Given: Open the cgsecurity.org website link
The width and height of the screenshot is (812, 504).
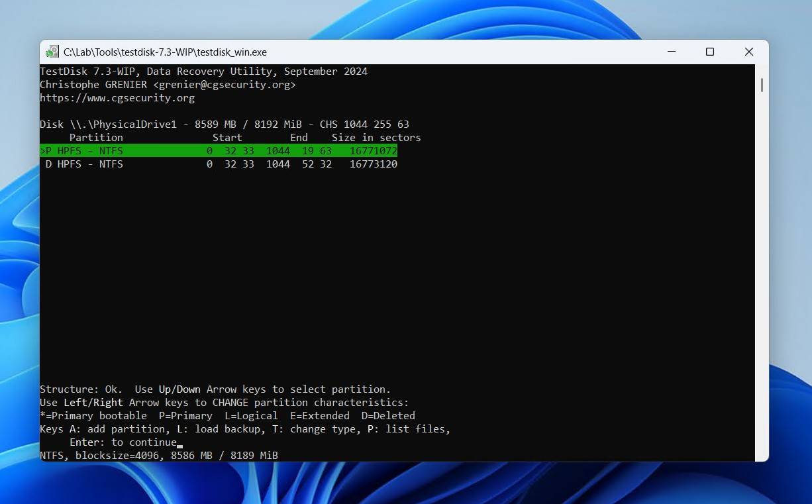Looking at the screenshot, I should point(117,97).
